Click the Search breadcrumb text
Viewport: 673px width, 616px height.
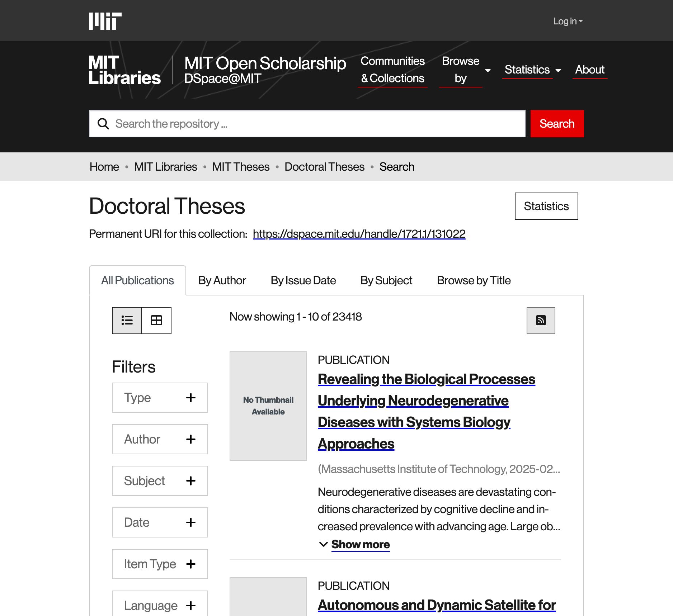tap(397, 167)
